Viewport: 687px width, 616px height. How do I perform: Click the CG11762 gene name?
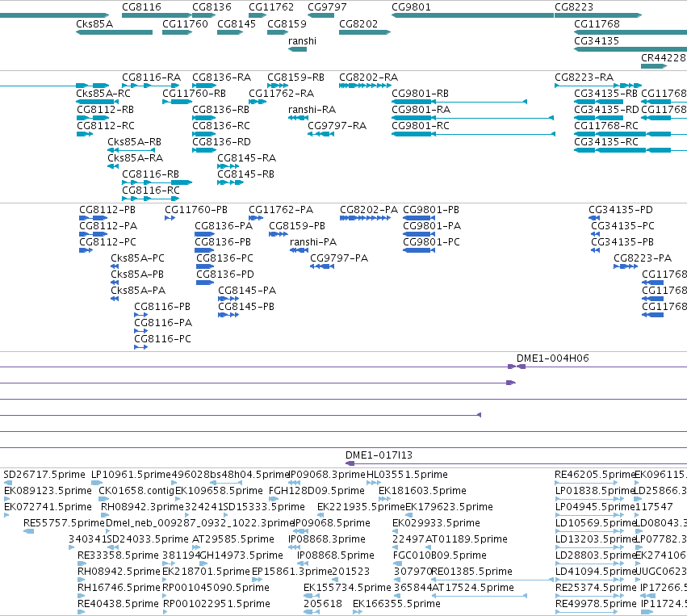pos(271,7)
